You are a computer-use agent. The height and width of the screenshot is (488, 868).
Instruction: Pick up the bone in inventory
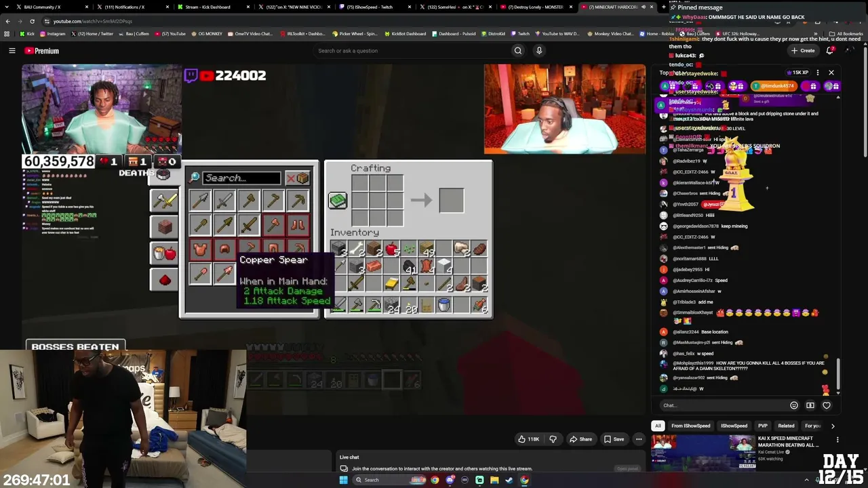point(356,249)
